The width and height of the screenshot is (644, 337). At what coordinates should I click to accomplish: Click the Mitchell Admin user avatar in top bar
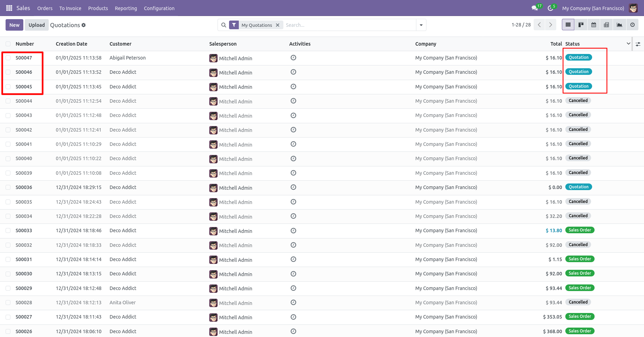633,8
